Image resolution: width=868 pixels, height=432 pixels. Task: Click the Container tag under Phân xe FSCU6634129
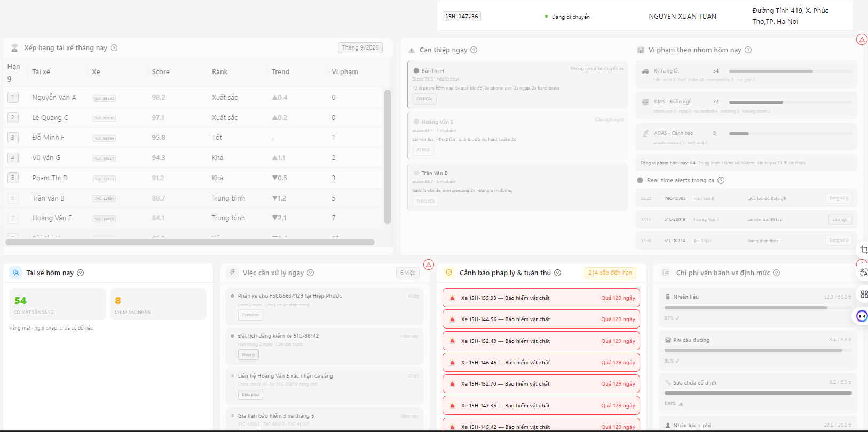(250, 315)
